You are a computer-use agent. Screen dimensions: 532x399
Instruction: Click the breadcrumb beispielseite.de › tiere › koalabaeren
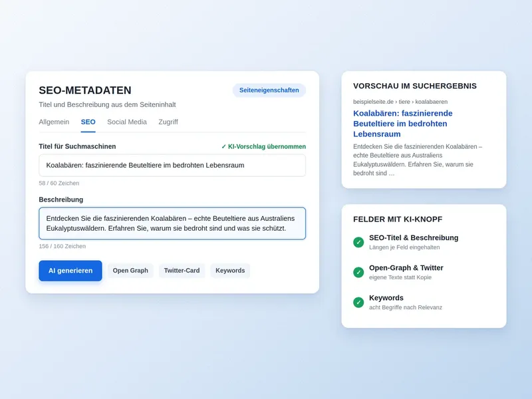coord(400,102)
